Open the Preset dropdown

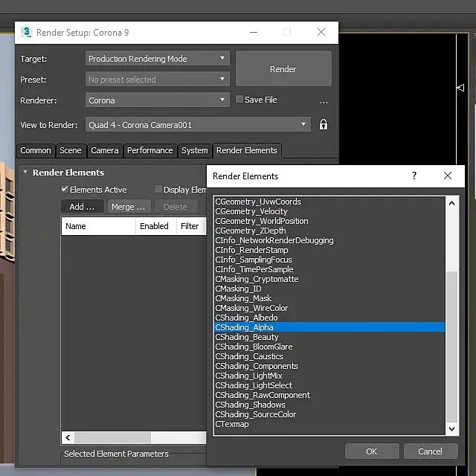157,80
